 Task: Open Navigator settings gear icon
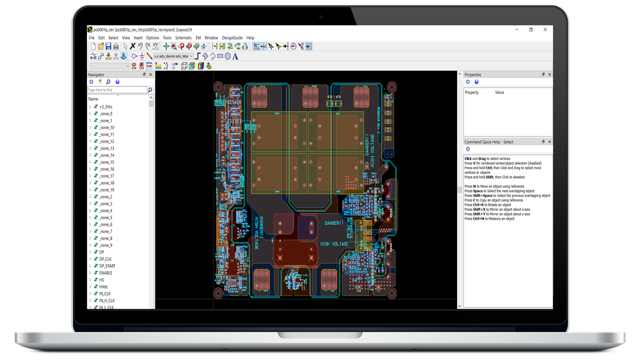click(91, 82)
